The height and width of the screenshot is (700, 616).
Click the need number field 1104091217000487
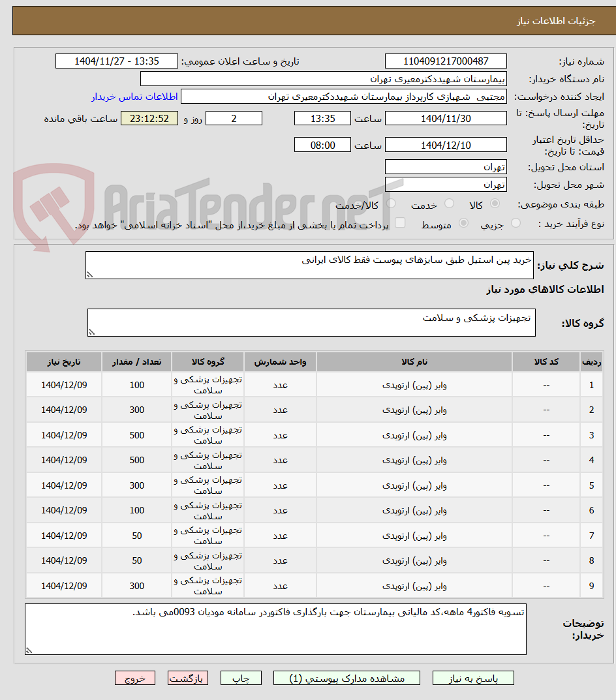446,61
